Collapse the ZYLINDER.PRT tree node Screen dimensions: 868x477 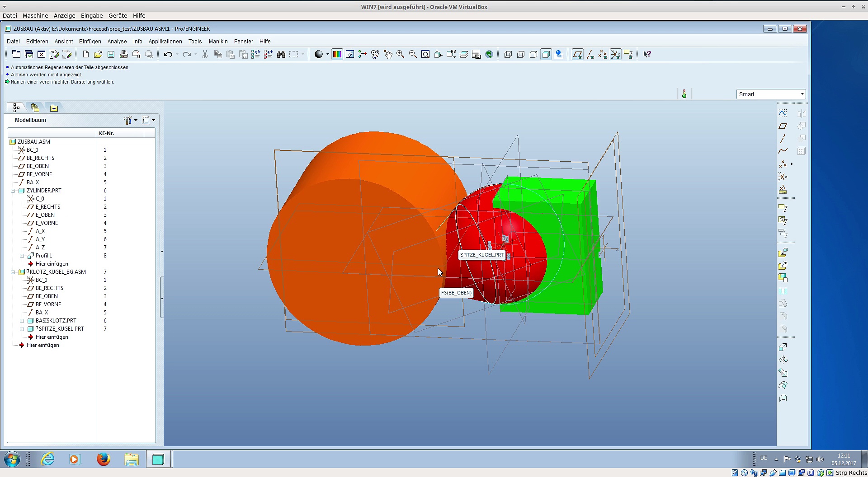(13, 191)
